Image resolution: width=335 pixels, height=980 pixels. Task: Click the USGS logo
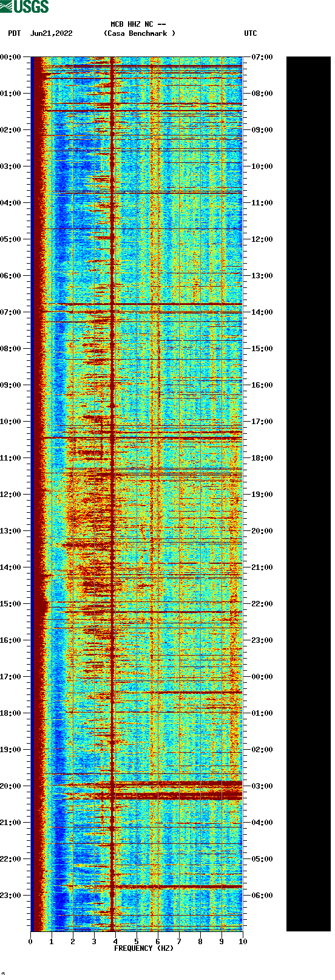click(x=25, y=7)
